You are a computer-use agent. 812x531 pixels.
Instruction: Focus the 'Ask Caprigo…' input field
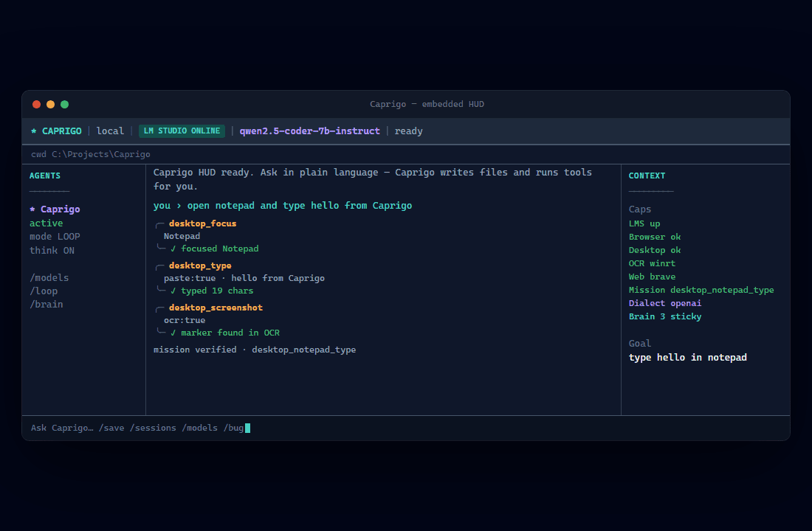[x=406, y=428]
